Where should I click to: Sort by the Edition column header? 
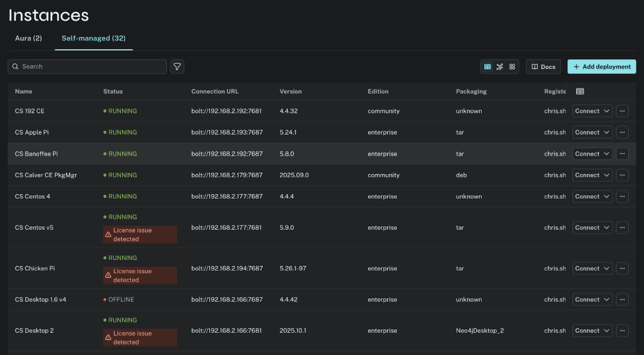tap(378, 92)
